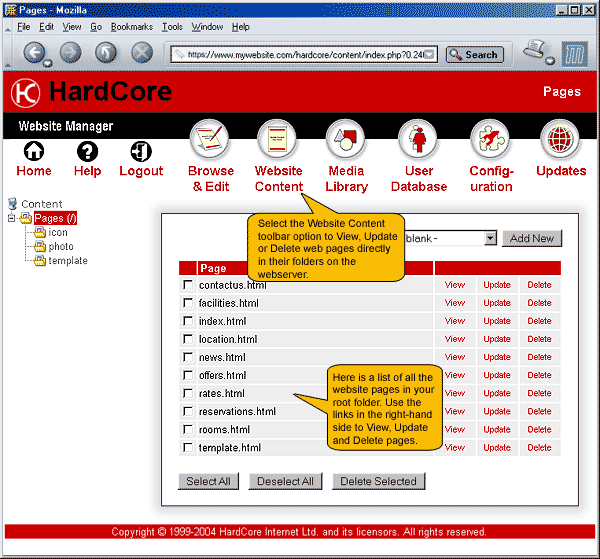600x559 pixels.
Task: Open the View menu
Action: (x=72, y=27)
